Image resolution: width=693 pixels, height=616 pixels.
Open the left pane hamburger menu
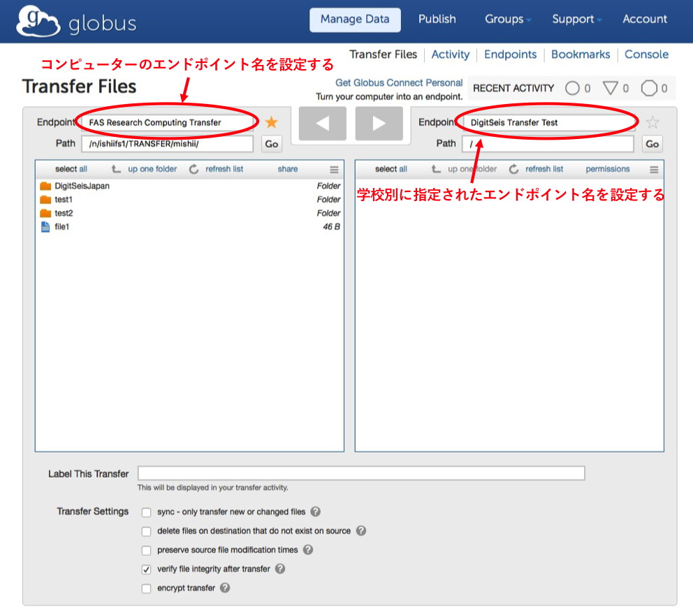334,169
